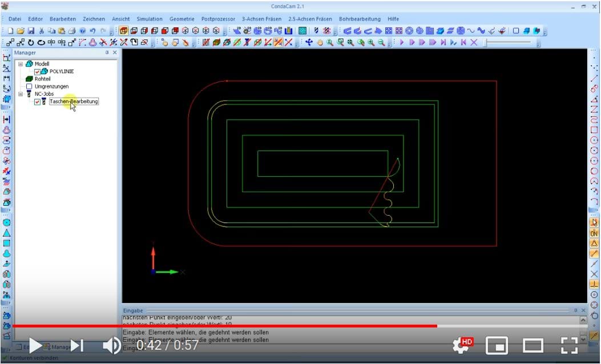Click the ON snap toggle icon

point(594,233)
